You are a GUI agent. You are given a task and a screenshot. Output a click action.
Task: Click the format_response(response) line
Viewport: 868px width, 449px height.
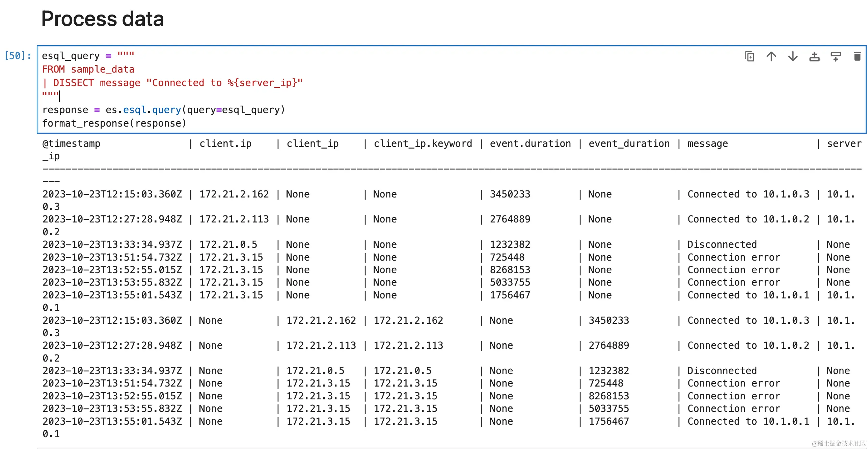(x=114, y=123)
